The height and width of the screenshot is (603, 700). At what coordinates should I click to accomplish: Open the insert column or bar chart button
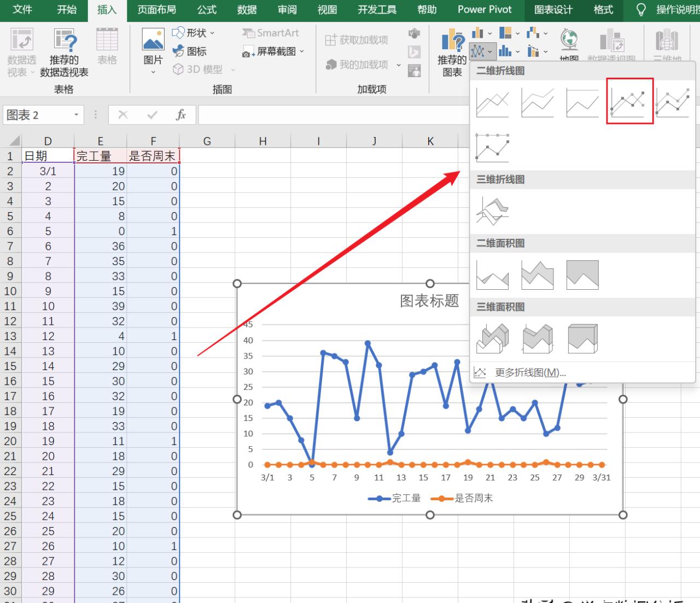pos(482,33)
